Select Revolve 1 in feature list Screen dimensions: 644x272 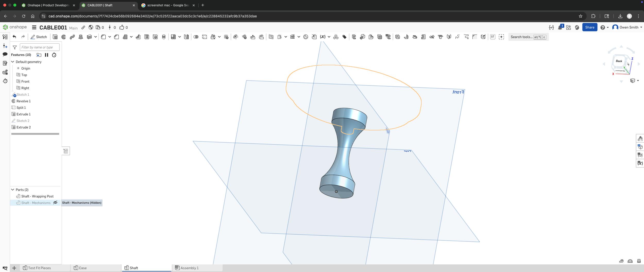pyautogui.click(x=23, y=101)
